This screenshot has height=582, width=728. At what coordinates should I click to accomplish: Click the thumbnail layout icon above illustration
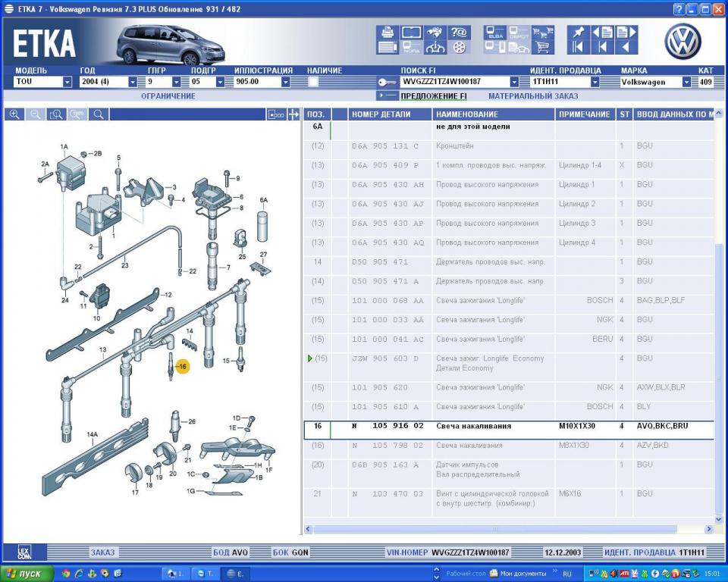pos(276,114)
